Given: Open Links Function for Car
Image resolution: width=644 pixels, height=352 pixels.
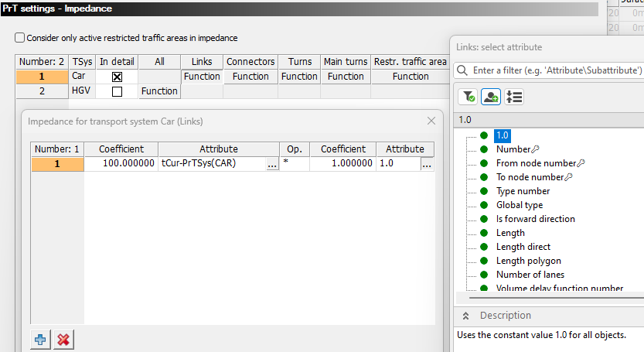Looking at the screenshot, I should [x=202, y=77].
